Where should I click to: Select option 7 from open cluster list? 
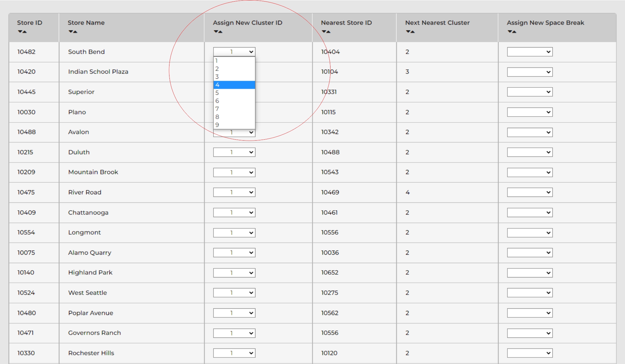(234, 109)
